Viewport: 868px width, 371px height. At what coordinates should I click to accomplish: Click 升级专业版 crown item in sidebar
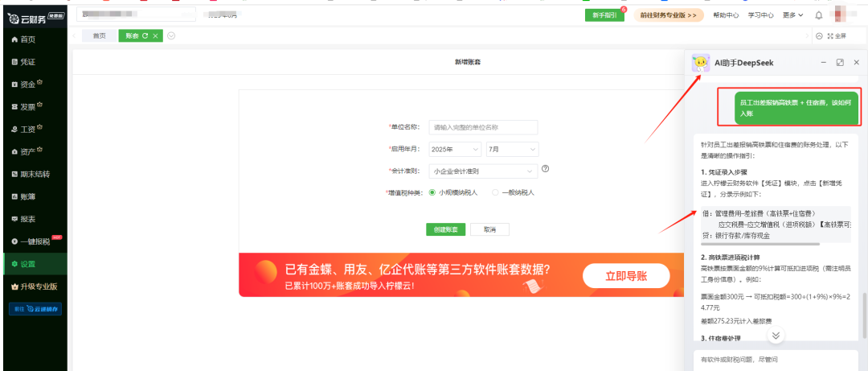(33, 286)
